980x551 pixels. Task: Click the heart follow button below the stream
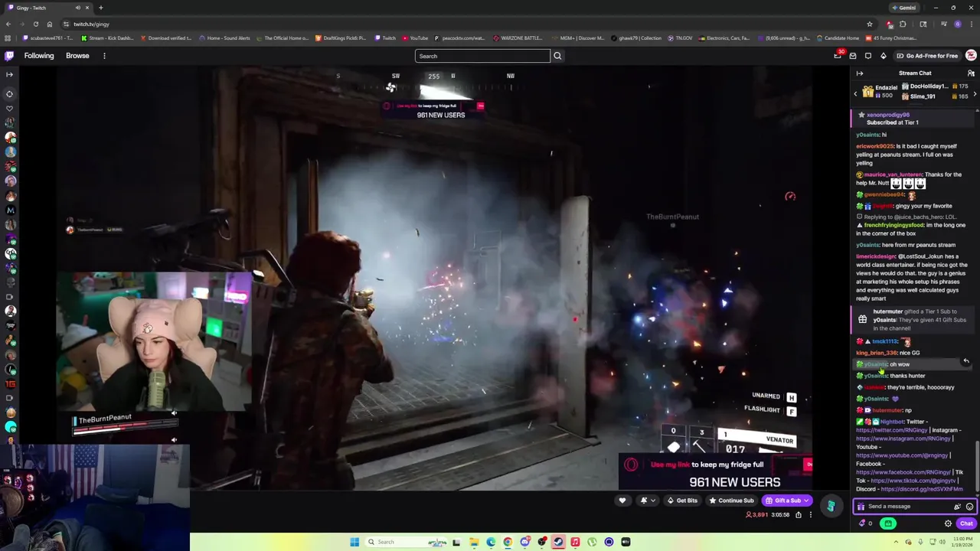622,500
